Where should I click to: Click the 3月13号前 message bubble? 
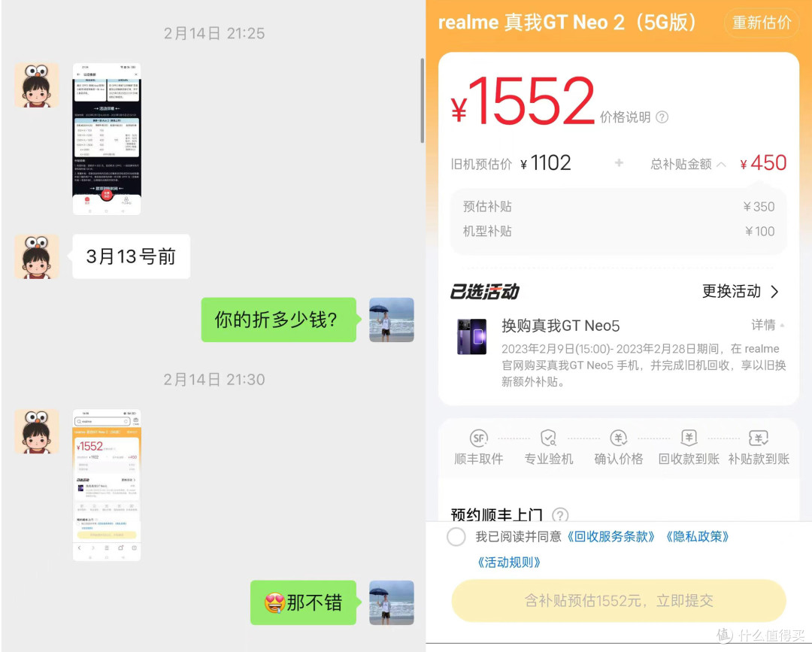pyautogui.click(x=131, y=256)
